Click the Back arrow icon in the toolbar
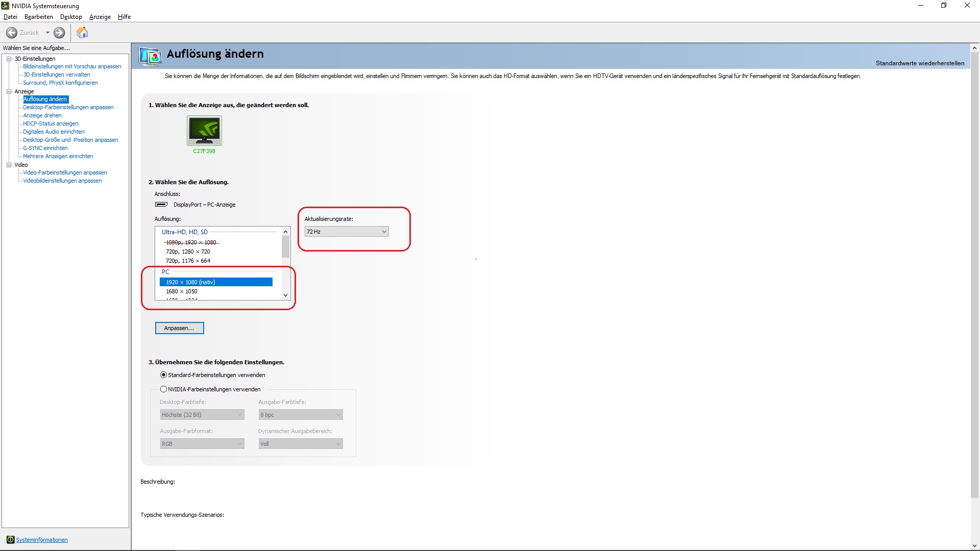Viewport: 980px width, 551px height. tap(12, 33)
